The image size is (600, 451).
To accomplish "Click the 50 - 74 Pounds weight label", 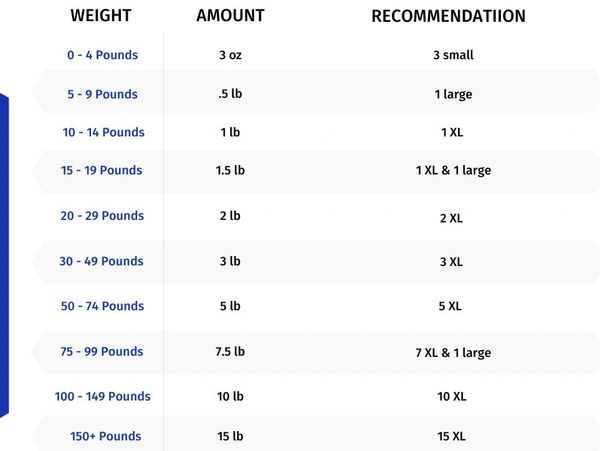I will tap(103, 306).
